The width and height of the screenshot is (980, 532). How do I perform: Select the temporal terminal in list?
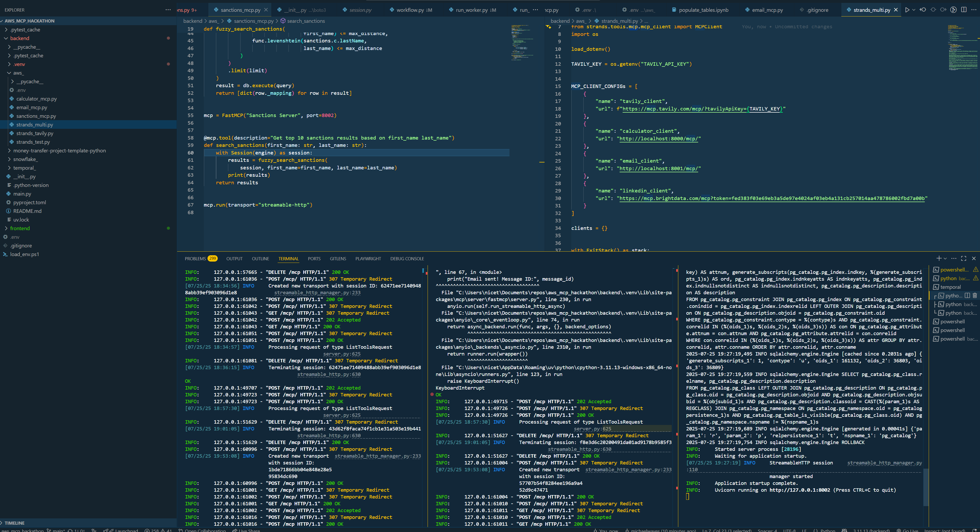tap(950, 287)
